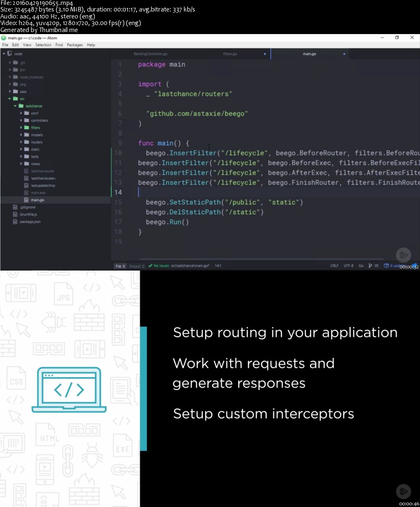
Task: Click "Setup custom interceptors" slide text
Action: click(263, 413)
